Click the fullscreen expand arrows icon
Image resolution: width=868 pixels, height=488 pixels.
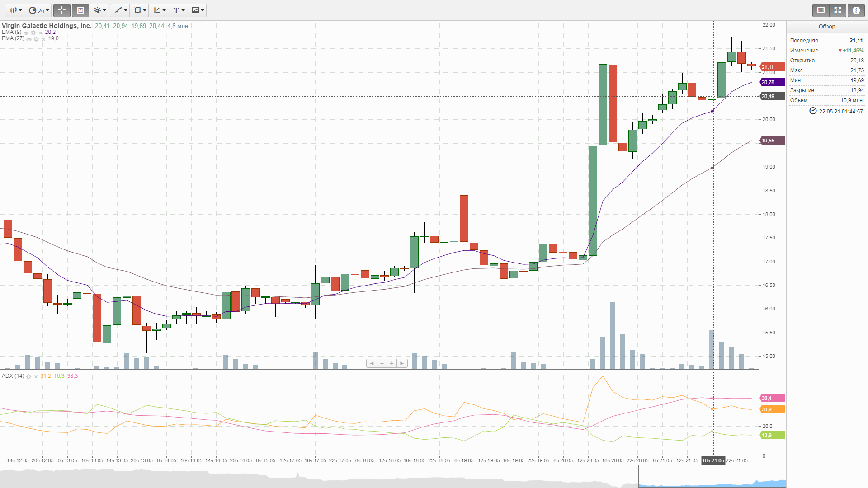[x=838, y=10]
